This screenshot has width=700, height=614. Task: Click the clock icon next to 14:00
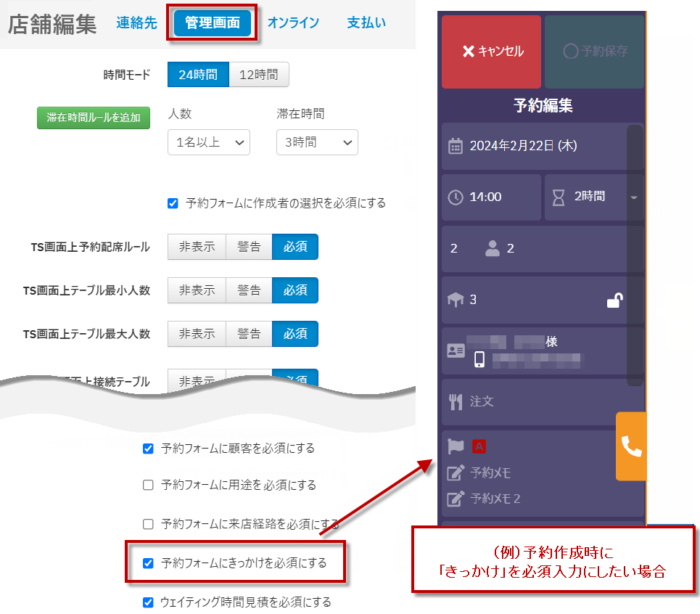click(x=456, y=197)
